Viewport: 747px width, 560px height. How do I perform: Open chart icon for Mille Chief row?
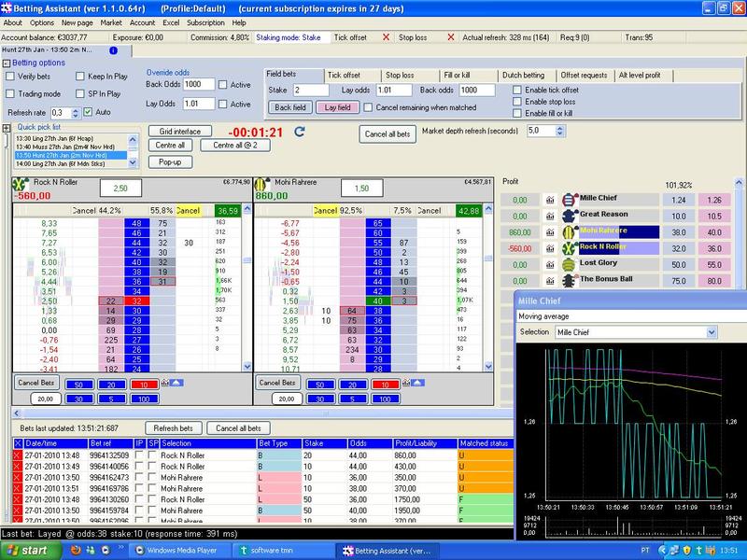point(550,200)
